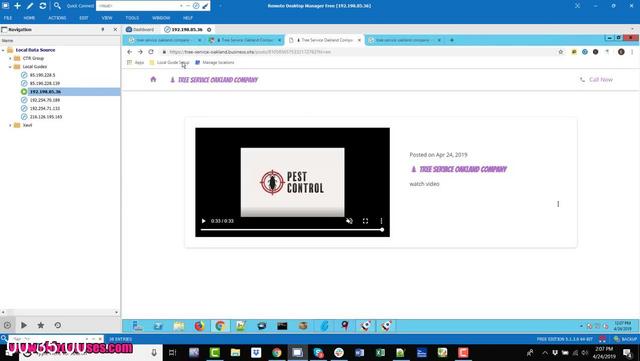Viewport: 640px width, 361px height.
Task: Unmute the video with the speaker icon
Action: [x=349, y=221]
